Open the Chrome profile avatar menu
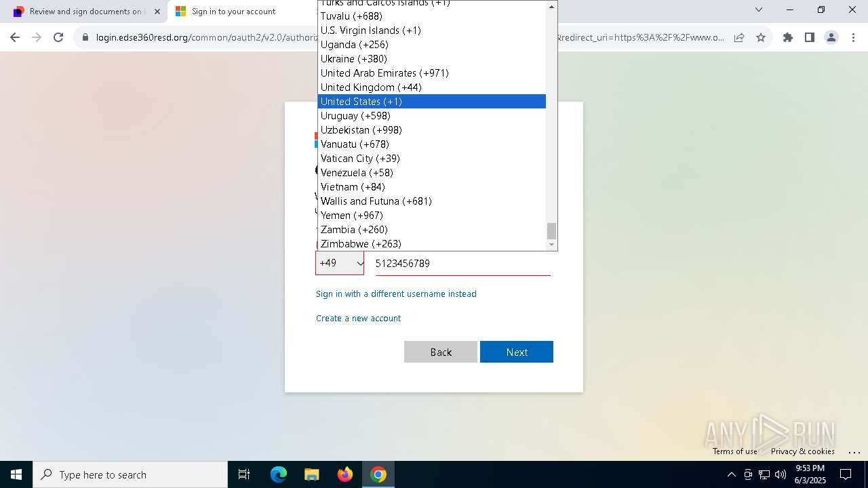868x488 pixels. point(831,38)
